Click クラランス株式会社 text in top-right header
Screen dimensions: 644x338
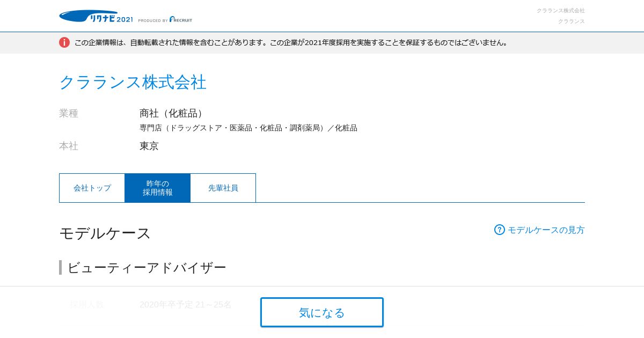[561, 11]
